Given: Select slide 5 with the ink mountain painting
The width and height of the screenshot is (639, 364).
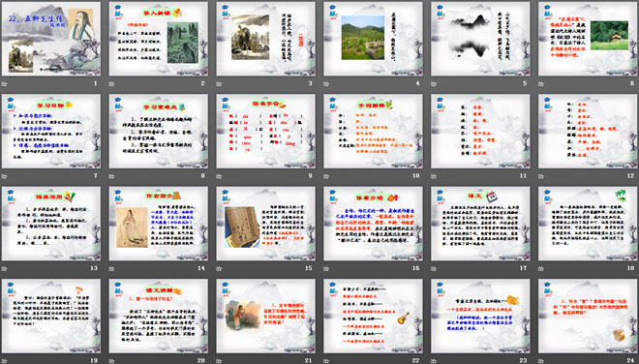Looking at the screenshot, I should tap(480, 39).
